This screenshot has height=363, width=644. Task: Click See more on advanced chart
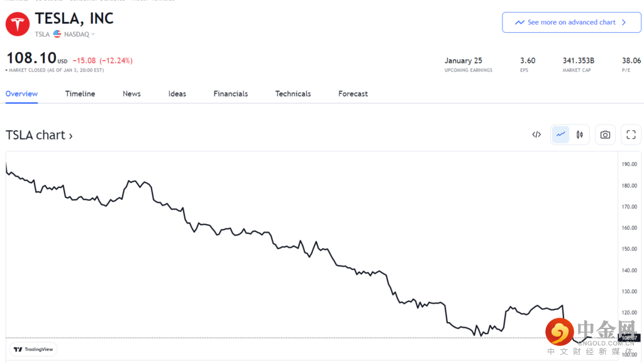click(x=571, y=22)
